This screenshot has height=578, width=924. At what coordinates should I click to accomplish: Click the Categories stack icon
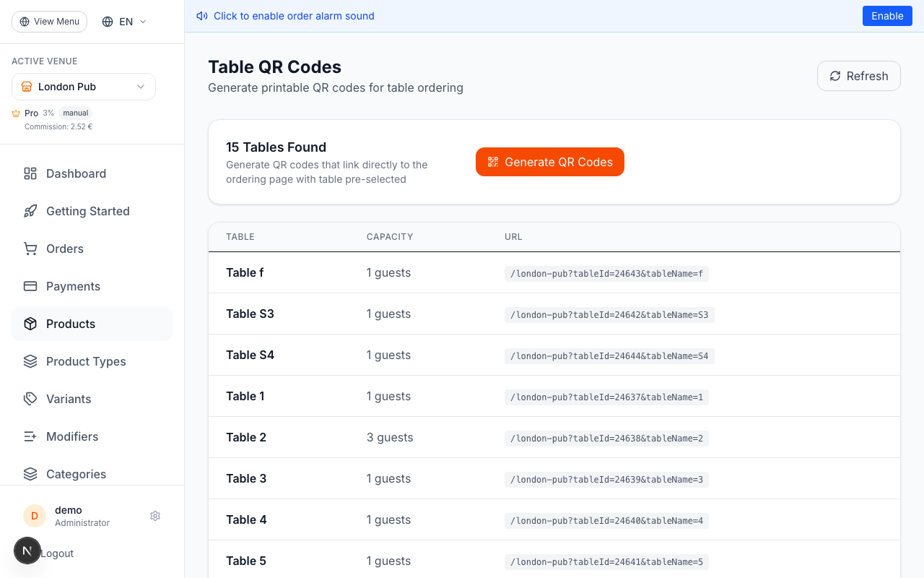coord(30,474)
